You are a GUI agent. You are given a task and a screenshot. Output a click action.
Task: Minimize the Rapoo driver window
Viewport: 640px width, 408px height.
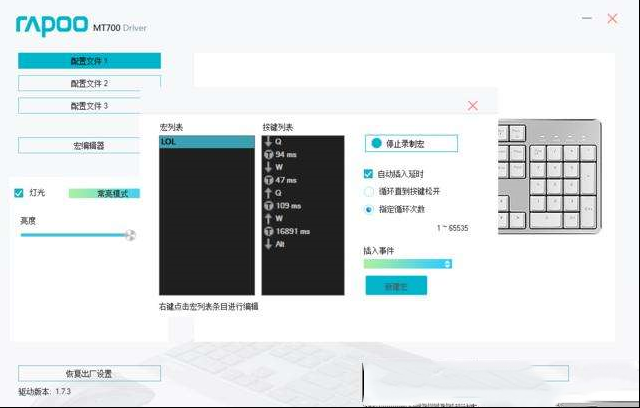pyautogui.click(x=587, y=18)
